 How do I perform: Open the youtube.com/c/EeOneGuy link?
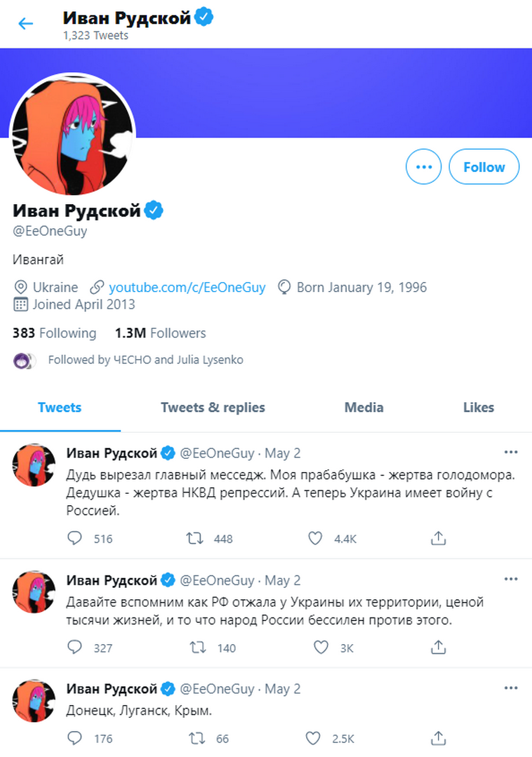187,287
